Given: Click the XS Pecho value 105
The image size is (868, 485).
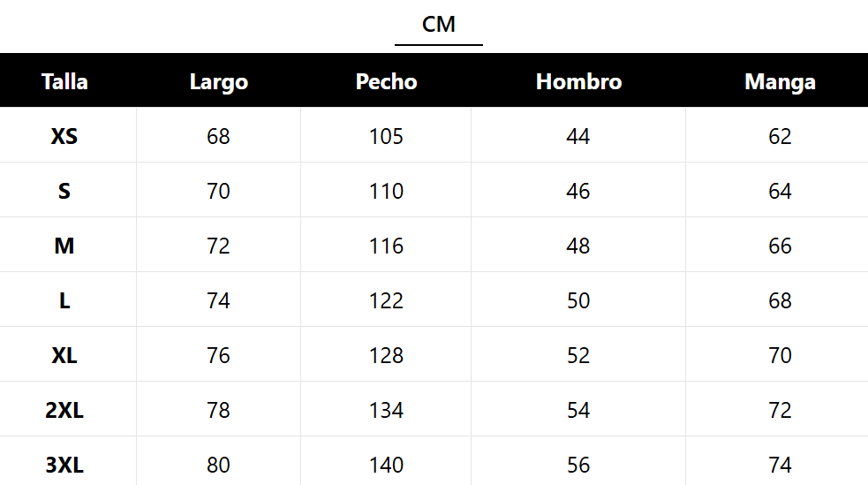Looking at the screenshot, I should pos(386,137).
